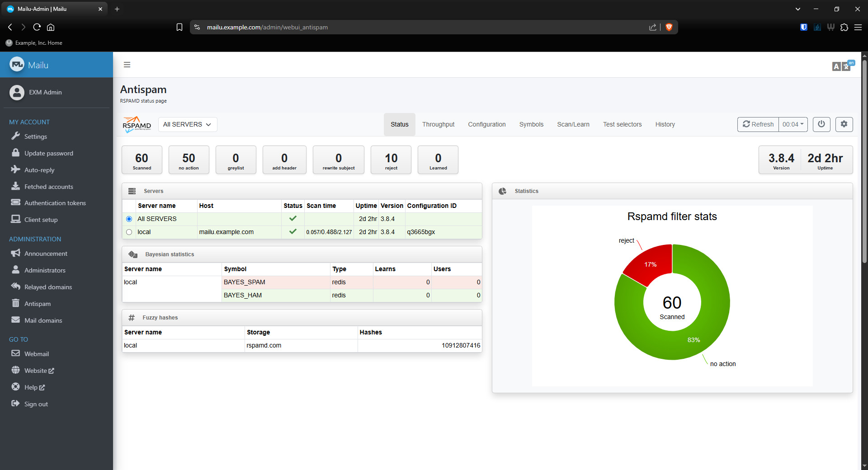The image size is (868, 470).
Task: Click the Brave Shields icon
Action: (x=669, y=27)
